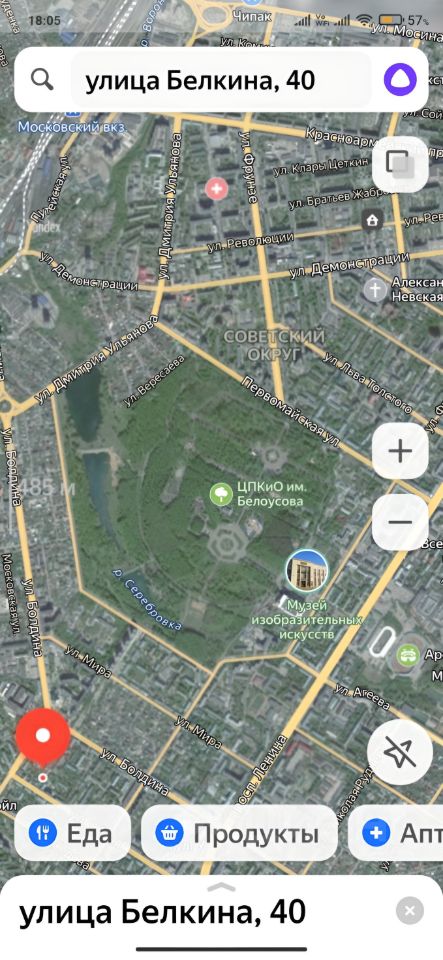Tap the house icon marker
Image resolution: width=443 pixels, height=960 pixels.
pyautogui.click(x=372, y=220)
